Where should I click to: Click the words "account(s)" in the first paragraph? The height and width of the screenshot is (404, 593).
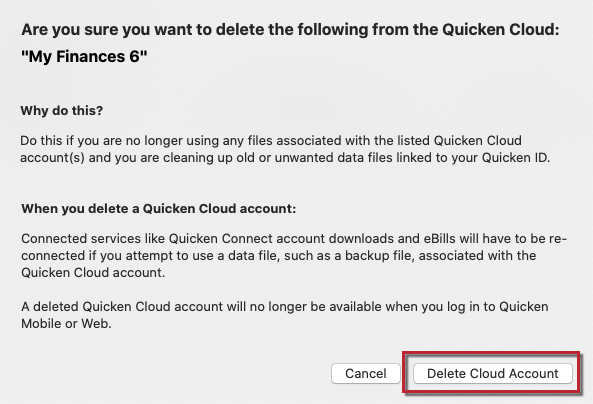(x=53, y=157)
